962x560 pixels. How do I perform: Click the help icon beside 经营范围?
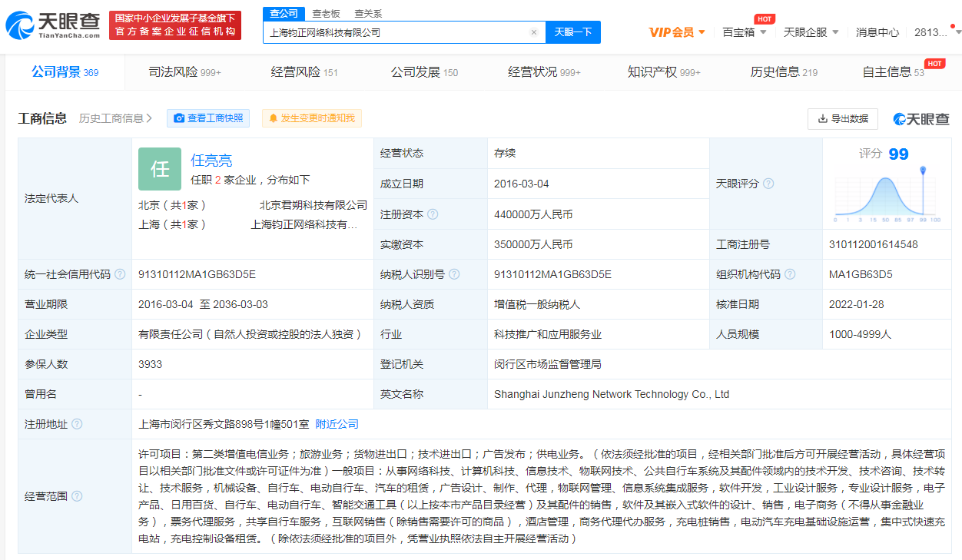77,496
